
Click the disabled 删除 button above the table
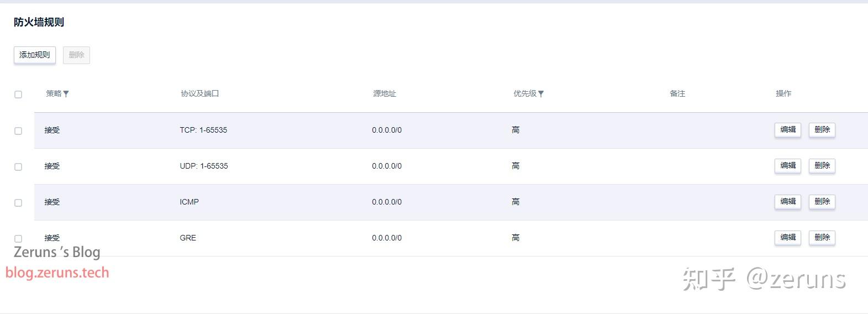pyautogui.click(x=76, y=55)
